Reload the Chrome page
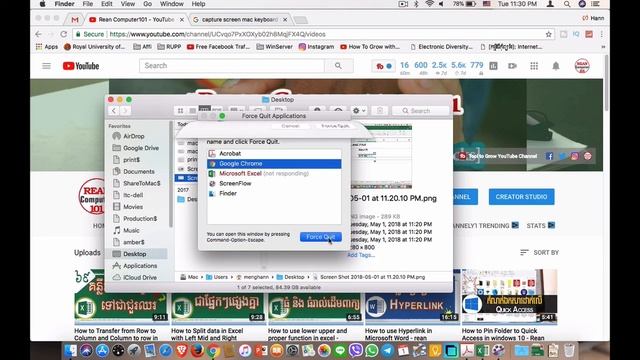The height and width of the screenshot is (360, 640). click(63, 34)
